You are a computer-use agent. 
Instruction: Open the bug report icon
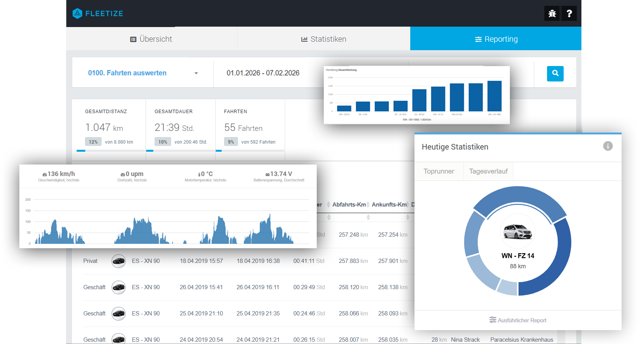[x=552, y=14]
